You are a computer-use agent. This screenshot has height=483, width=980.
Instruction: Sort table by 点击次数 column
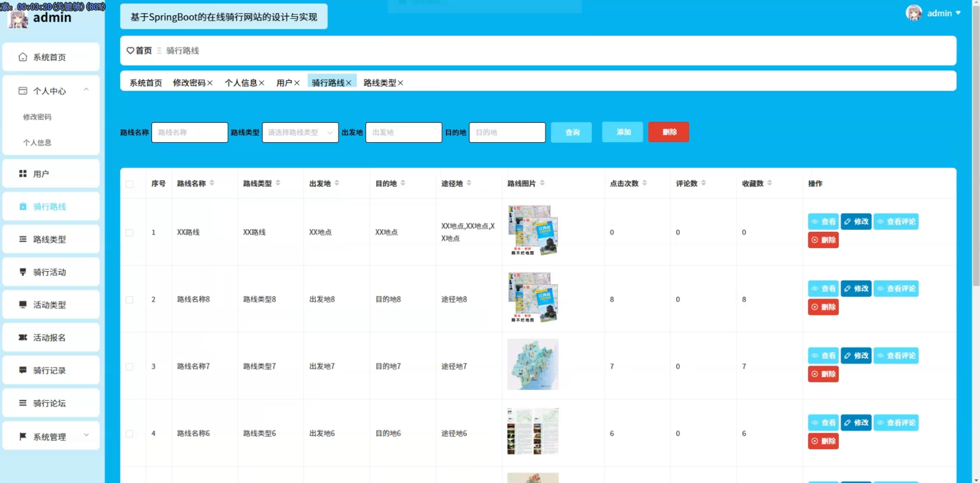tap(645, 183)
